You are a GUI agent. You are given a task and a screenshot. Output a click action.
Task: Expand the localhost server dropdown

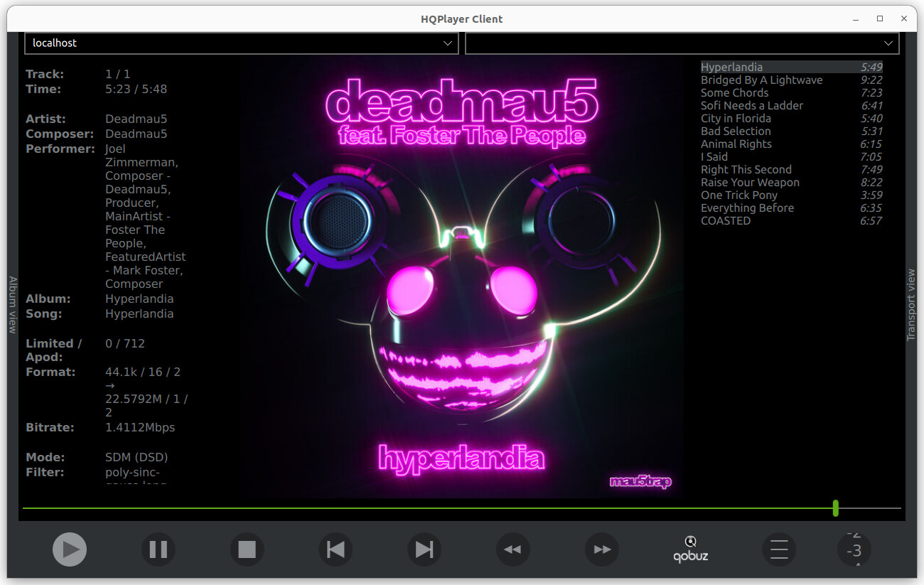(x=242, y=43)
